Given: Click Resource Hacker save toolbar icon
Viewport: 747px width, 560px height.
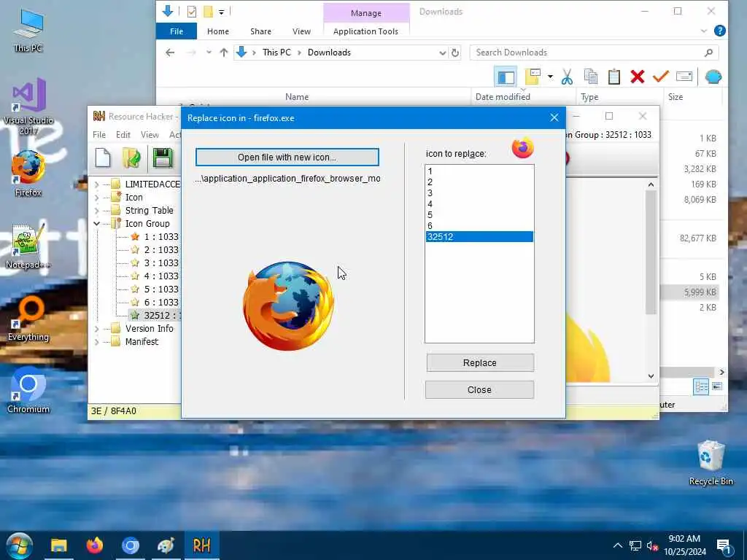Looking at the screenshot, I should click(x=163, y=158).
